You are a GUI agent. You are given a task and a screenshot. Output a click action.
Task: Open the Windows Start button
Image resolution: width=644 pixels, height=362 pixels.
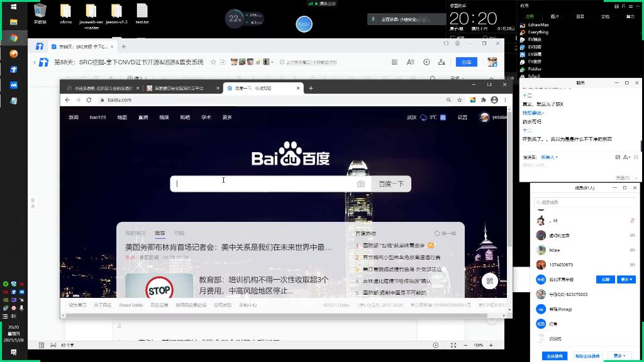[x=14, y=6]
